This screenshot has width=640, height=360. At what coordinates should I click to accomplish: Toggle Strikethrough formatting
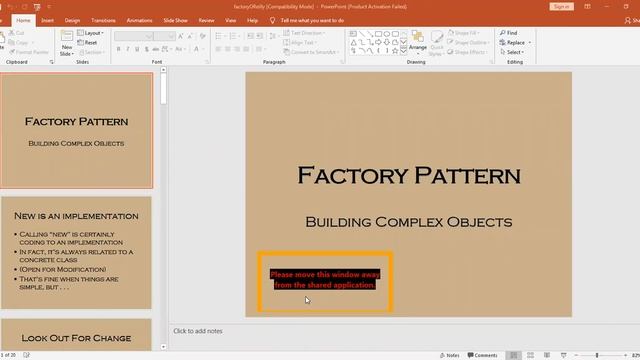(x=156, y=49)
